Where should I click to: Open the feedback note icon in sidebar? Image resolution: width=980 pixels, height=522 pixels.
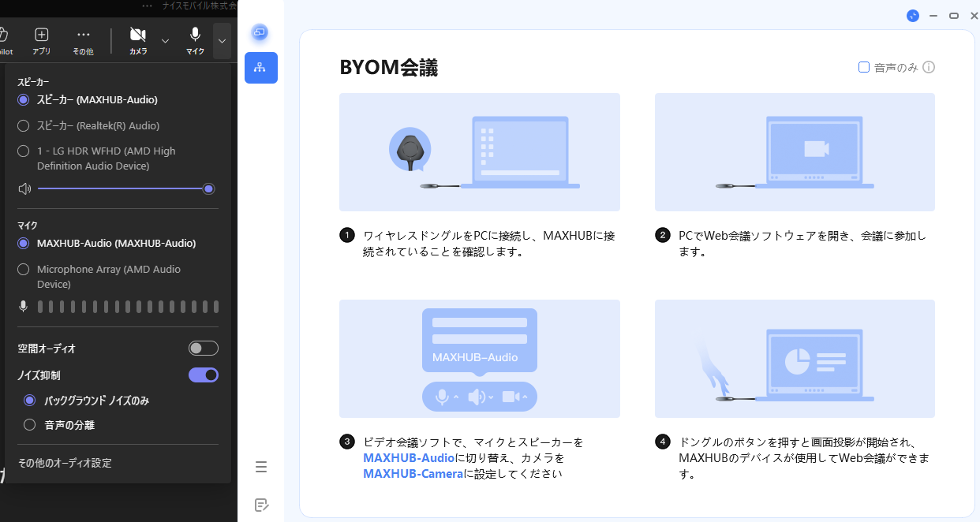(261, 505)
